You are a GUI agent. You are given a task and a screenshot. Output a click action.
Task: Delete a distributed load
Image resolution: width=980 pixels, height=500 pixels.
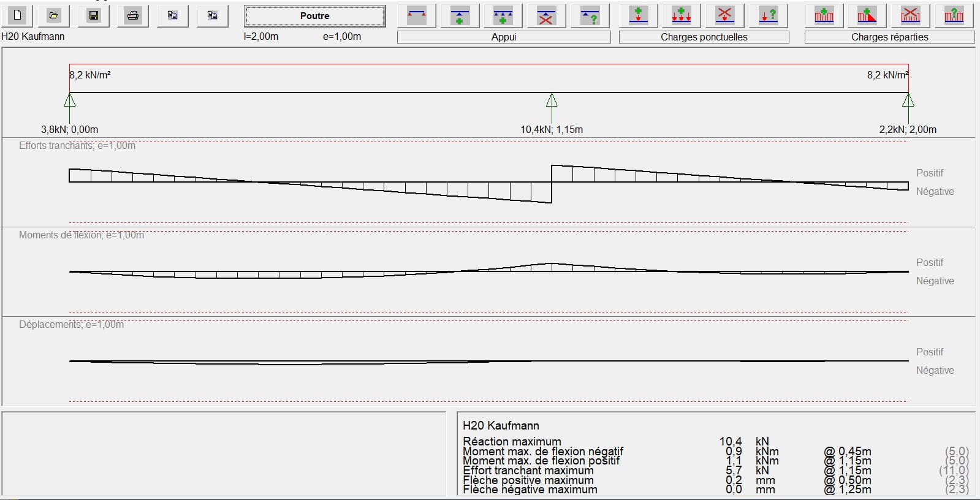(910, 16)
